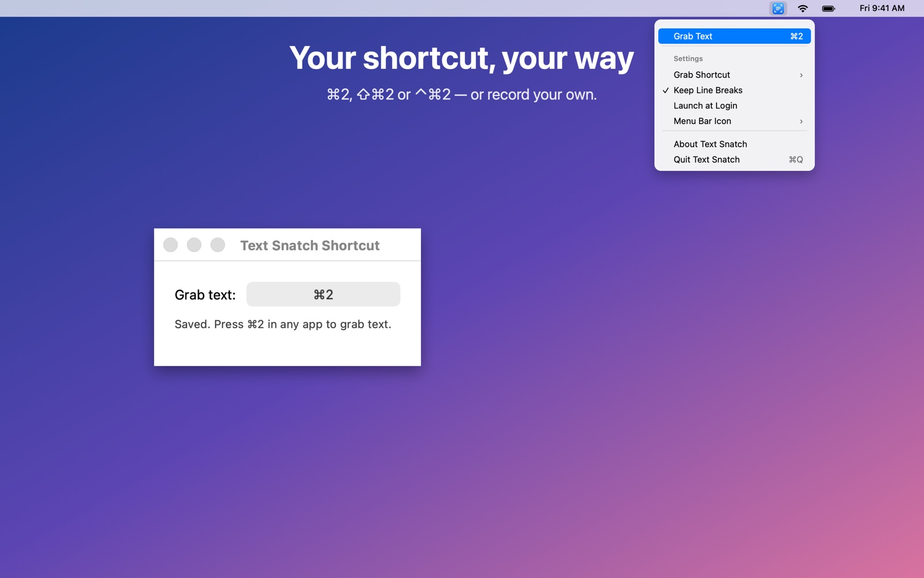Open the Text Snatch menu bar icon
Viewport: 924px width, 578px height.
778,9
